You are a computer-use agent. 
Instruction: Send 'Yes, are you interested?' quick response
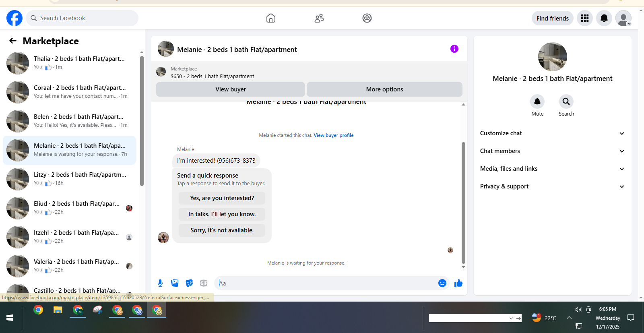(x=222, y=198)
